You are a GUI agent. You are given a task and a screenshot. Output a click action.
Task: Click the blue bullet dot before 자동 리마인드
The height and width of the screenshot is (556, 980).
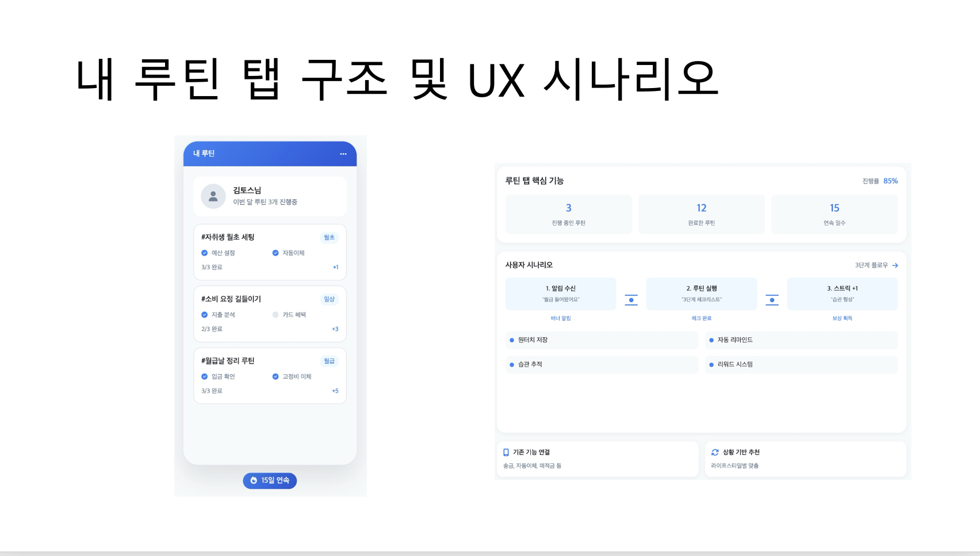tap(711, 340)
